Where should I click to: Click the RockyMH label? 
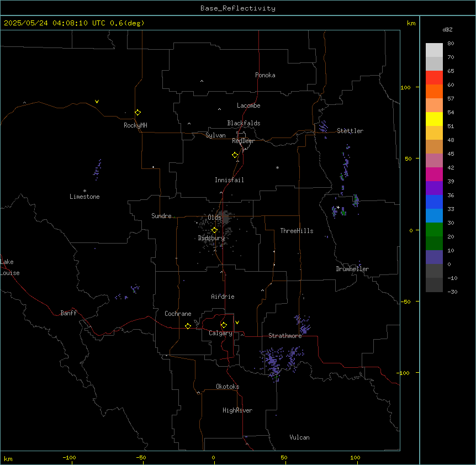pyautogui.click(x=135, y=125)
